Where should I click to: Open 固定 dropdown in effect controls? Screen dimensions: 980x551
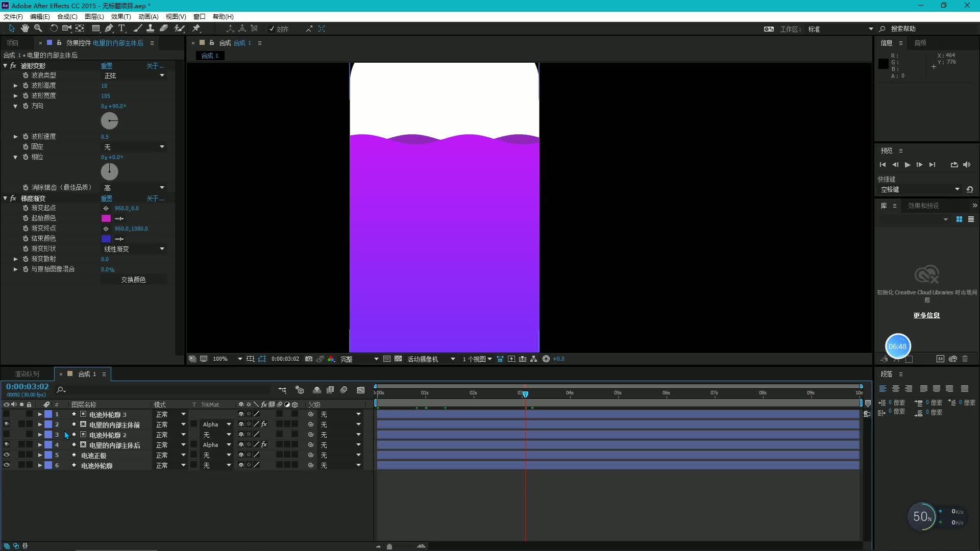134,147
